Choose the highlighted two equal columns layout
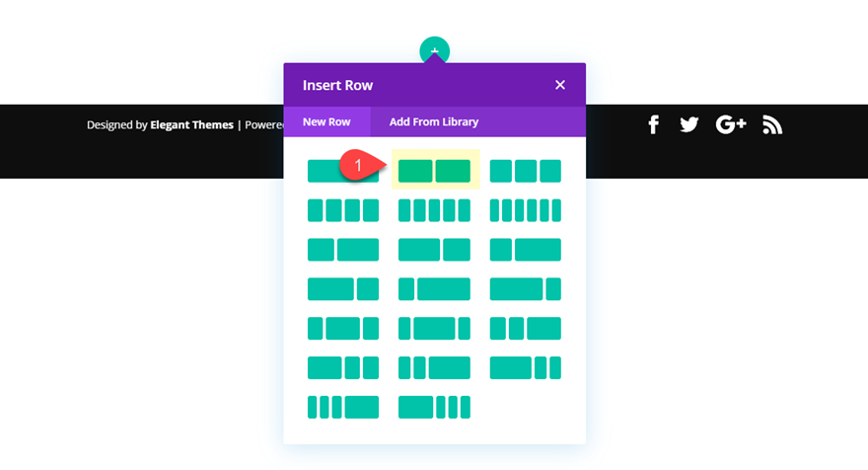The height and width of the screenshot is (470, 868). click(x=434, y=171)
